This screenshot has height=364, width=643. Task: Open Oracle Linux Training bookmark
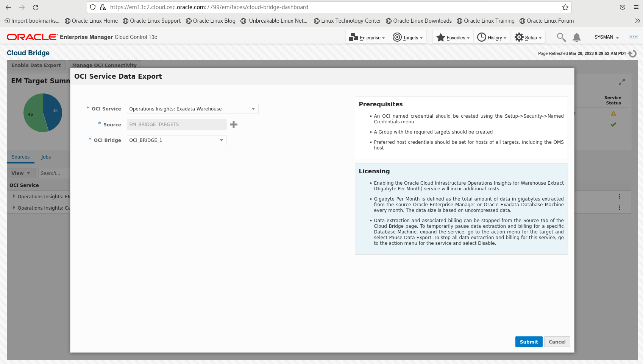tap(485, 21)
